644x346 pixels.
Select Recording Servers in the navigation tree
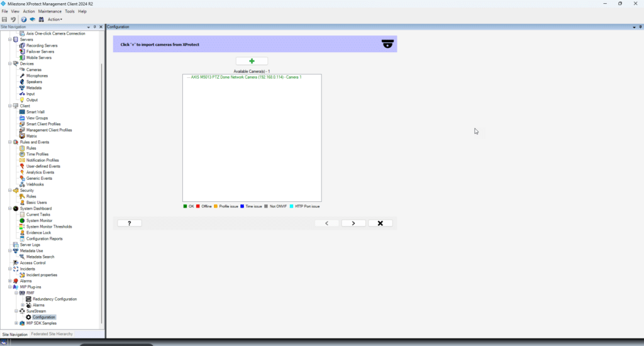(42, 45)
